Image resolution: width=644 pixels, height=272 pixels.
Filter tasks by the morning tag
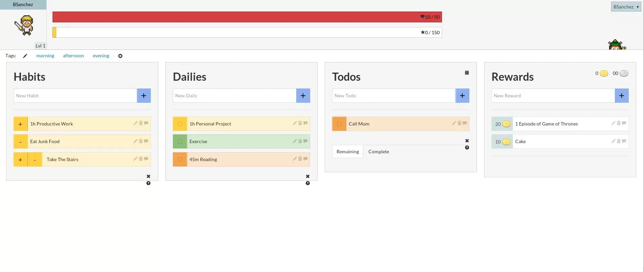[45, 56]
